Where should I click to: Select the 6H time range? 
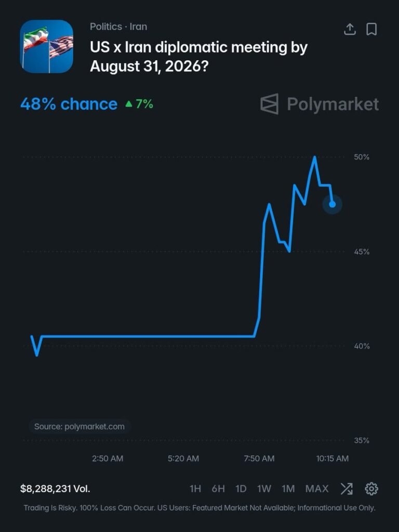coord(218,489)
